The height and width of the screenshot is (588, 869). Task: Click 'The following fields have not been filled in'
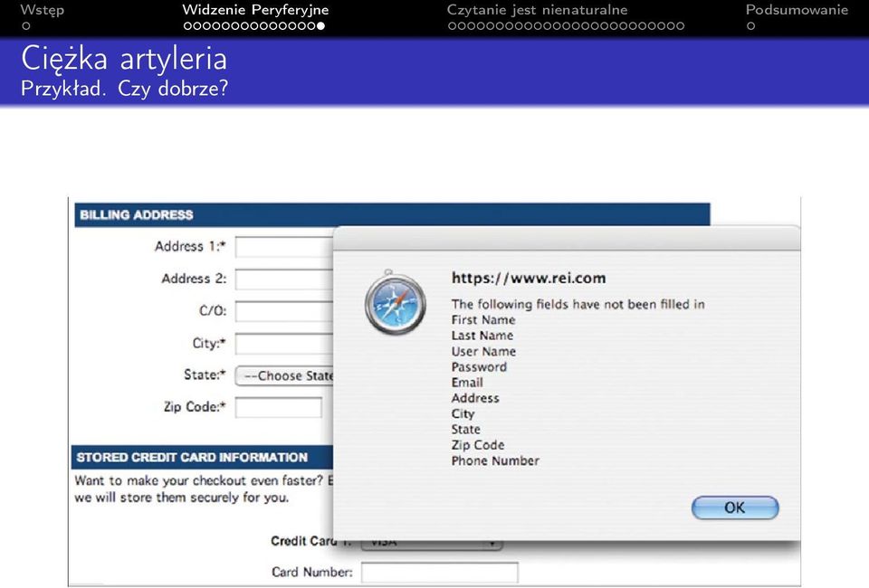pos(578,304)
